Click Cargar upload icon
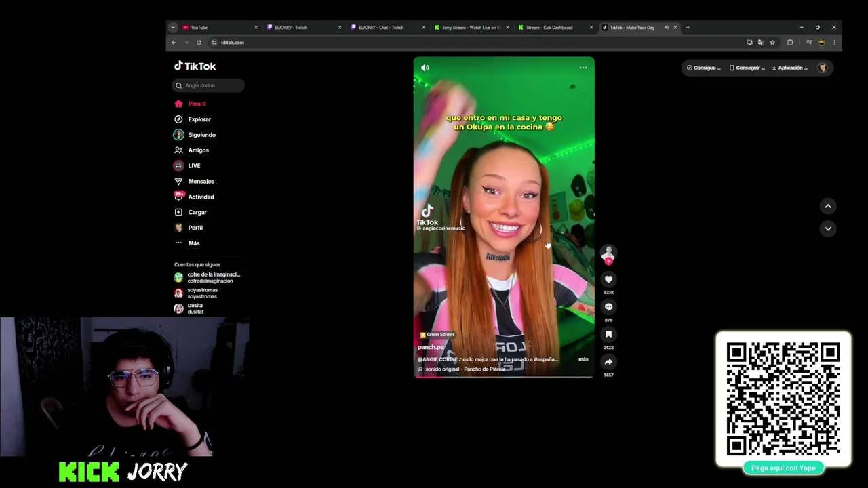Viewport: 868px width, 488px height. (x=178, y=212)
